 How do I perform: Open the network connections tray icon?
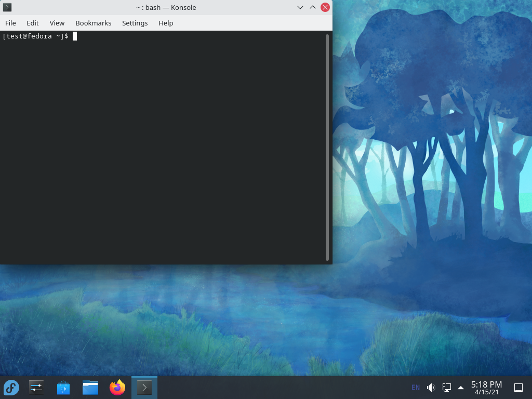[446, 388]
